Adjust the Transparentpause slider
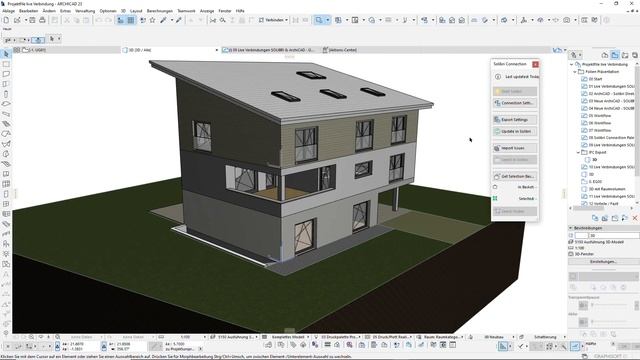 [609, 305]
